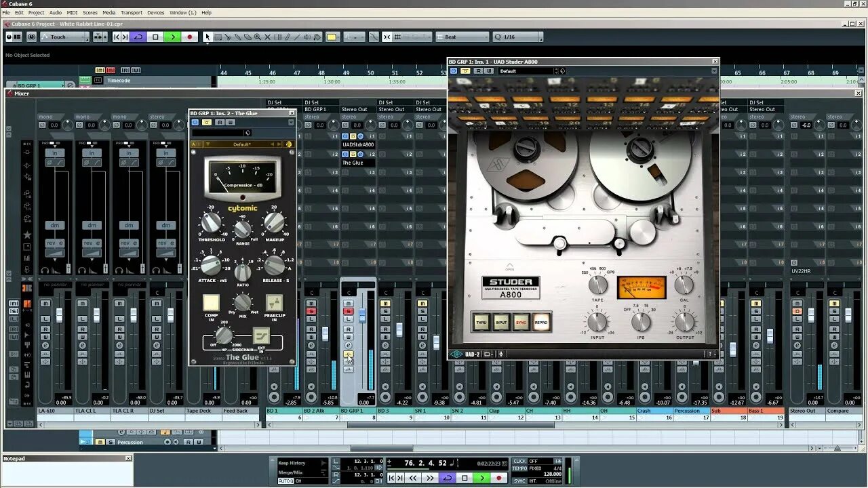
Task: Click the BD GRP 1 channel fader
Action: tap(362, 314)
